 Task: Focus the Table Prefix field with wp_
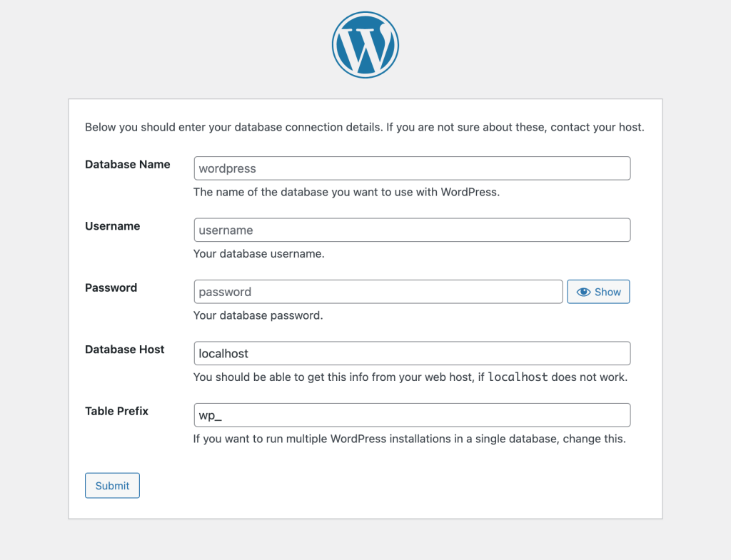[x=412, y=415]
